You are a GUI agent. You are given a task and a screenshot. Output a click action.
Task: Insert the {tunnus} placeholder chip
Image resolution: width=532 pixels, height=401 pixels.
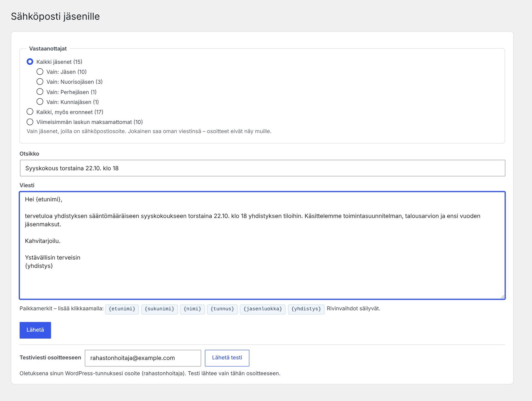pos(222,309)
